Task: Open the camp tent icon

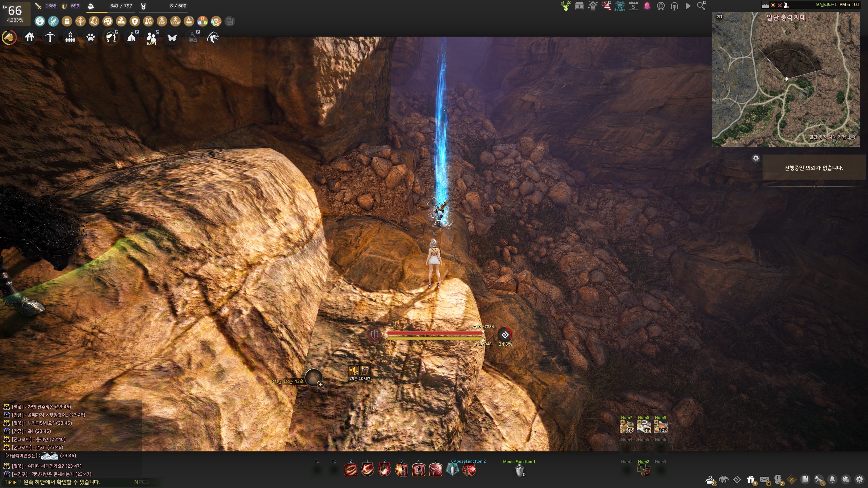Action: 132,37
